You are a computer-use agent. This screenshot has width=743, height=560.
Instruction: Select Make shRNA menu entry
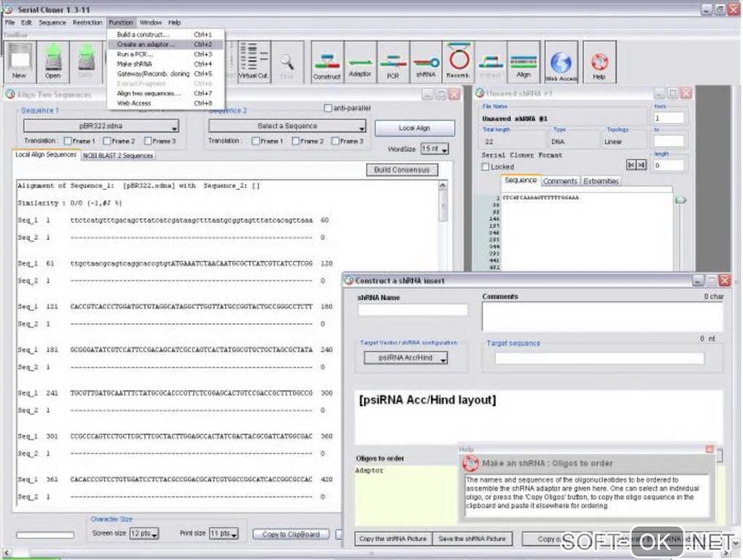(x=165, y=64)
